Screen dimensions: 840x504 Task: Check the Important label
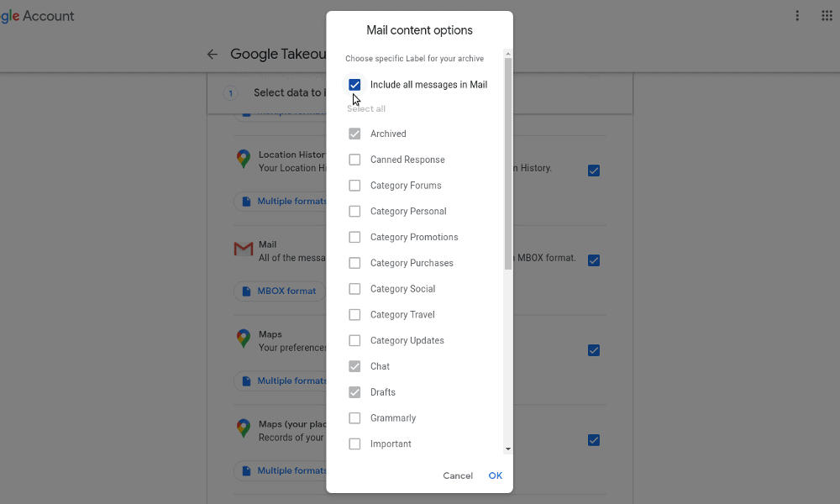354,444
